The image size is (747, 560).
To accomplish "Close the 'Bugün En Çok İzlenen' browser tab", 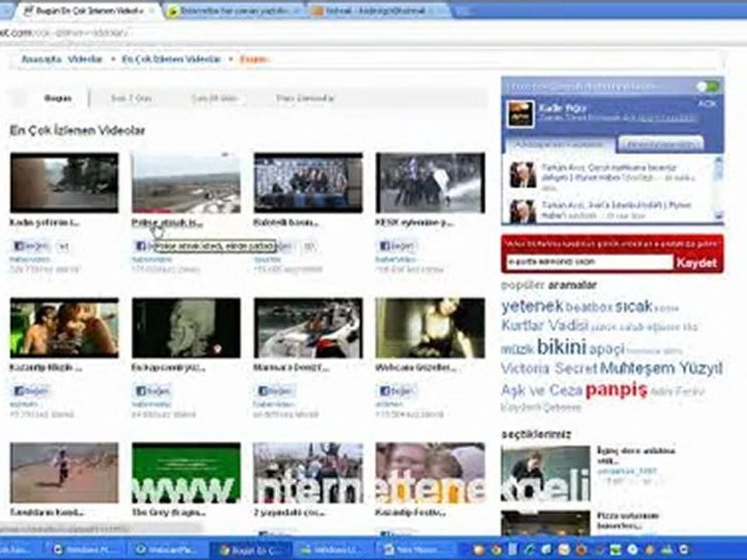I will pos(153,10).
